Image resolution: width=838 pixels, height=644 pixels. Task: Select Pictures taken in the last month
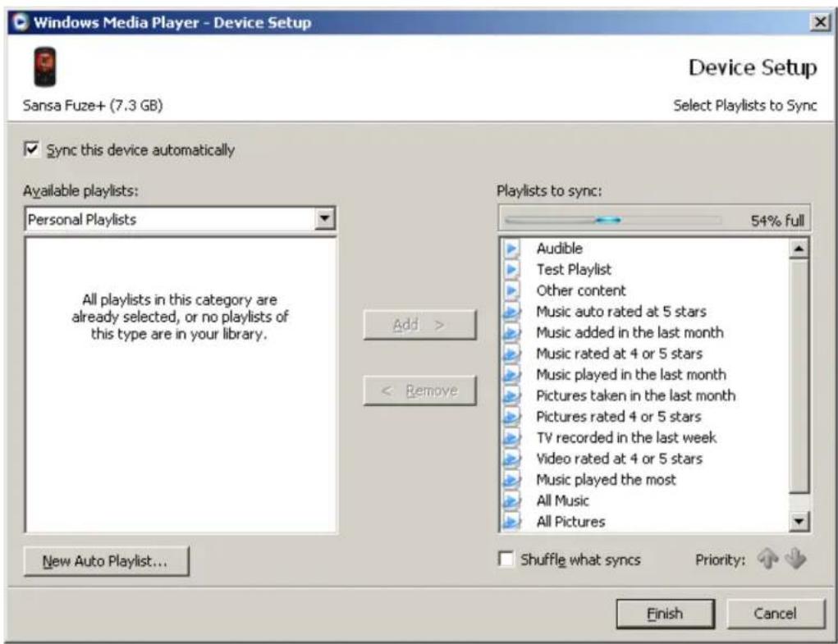click(x=636, y=395)
